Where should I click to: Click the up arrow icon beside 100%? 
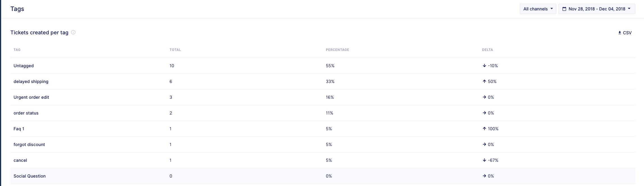click(484, 129)
